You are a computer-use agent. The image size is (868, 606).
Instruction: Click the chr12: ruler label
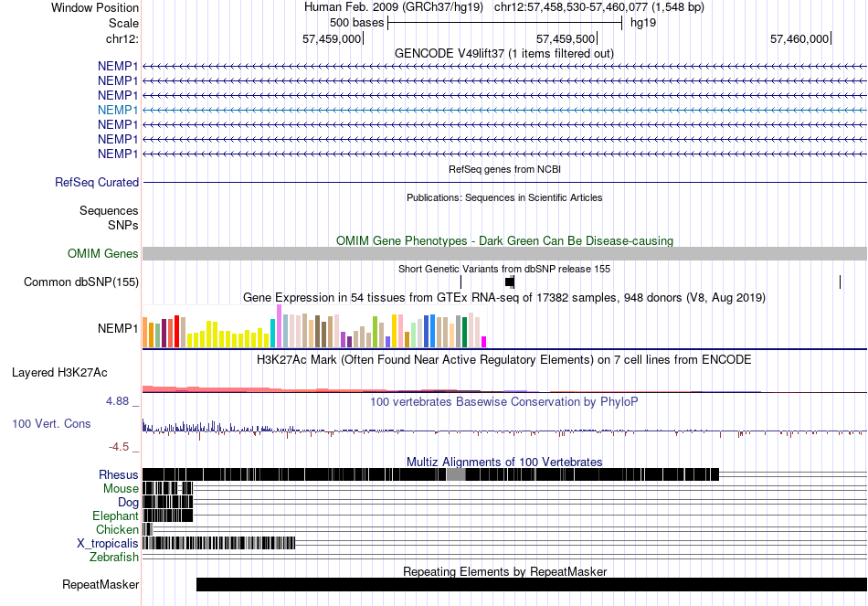122,38
